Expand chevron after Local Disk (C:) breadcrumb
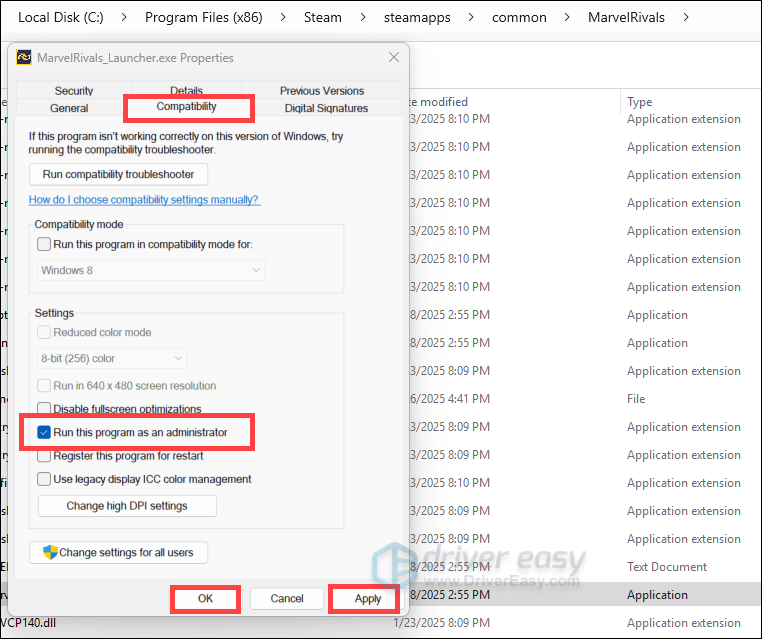The image size is (762, 639). point(124,17)
